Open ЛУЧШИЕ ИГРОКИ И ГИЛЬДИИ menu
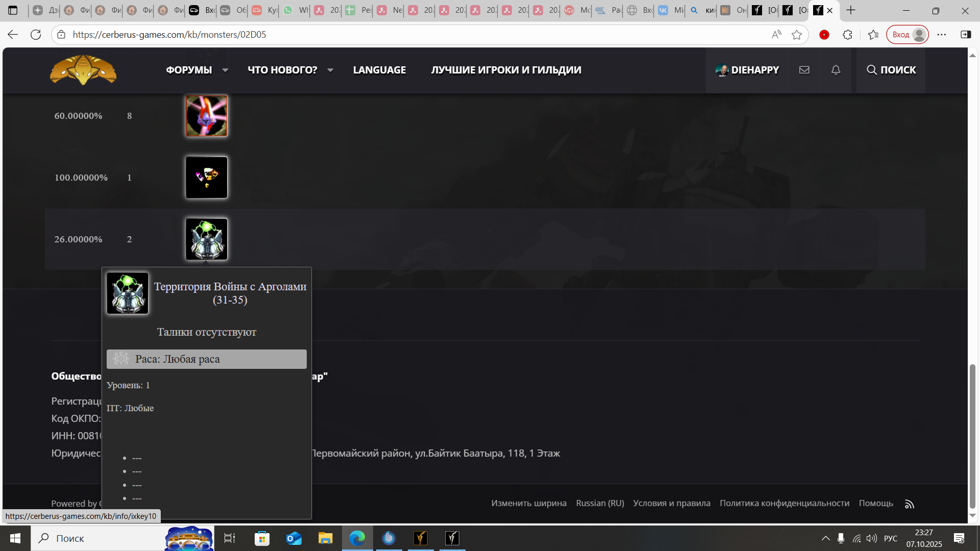The width and height of the screenshot is (980, 551). [x=506, y=70]
